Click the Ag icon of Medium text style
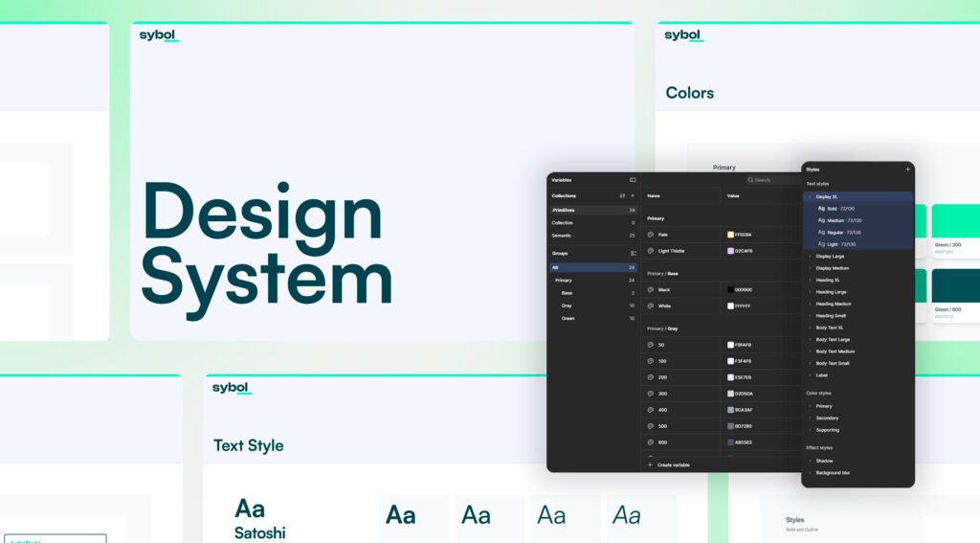 point(821,220)
